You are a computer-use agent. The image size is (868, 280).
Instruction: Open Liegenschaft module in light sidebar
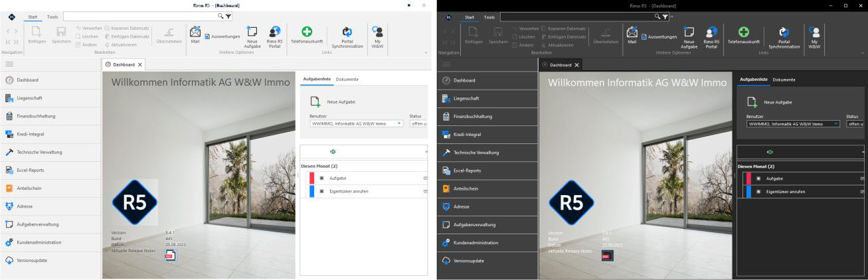[x=50, y=98]
